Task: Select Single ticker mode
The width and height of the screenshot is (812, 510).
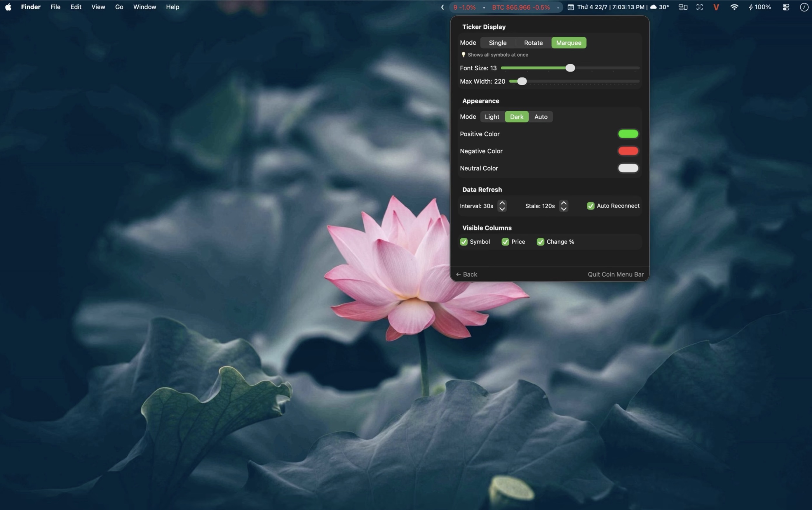Action: [498, 43]
